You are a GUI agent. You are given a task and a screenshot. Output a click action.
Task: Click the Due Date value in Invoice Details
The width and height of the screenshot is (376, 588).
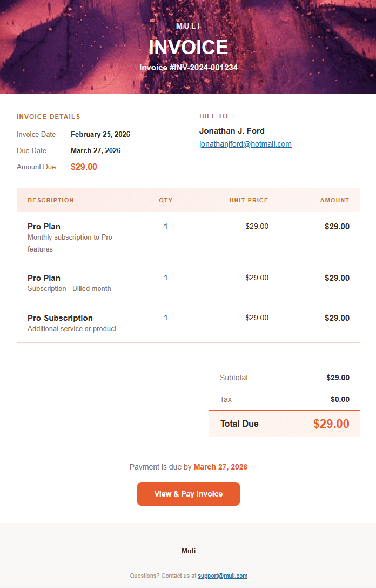point(96,150)
